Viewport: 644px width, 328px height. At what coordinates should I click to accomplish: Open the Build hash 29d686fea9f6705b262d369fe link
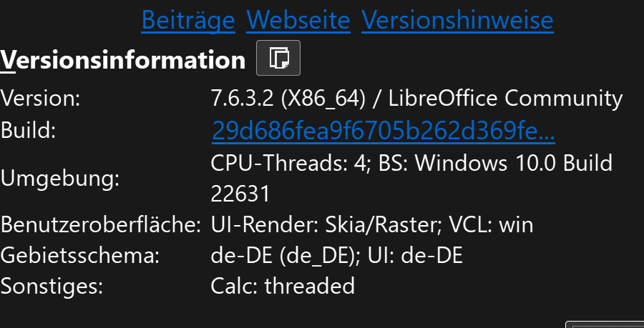(x=384, y=131)
